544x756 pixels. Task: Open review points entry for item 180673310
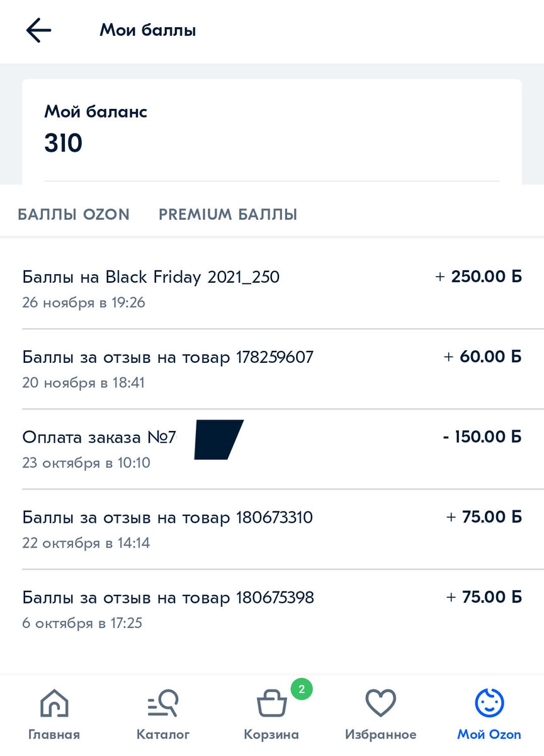click(272, 529)
